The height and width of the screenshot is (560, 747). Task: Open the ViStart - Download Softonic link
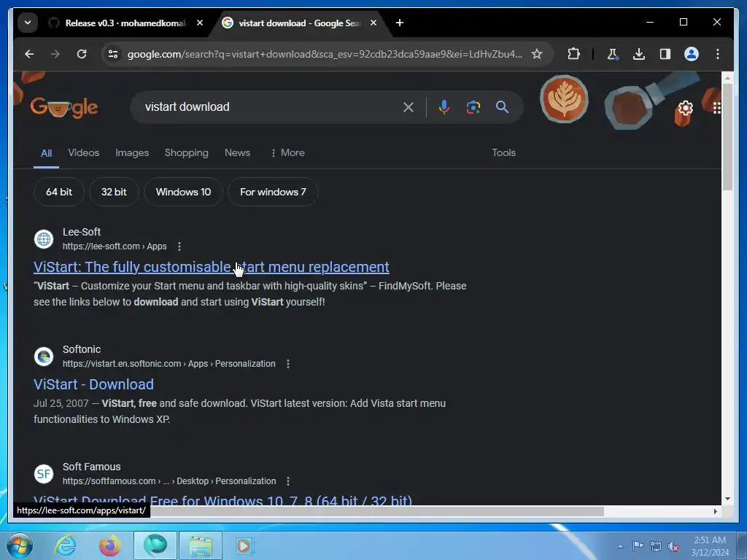[x=94, y=384]
